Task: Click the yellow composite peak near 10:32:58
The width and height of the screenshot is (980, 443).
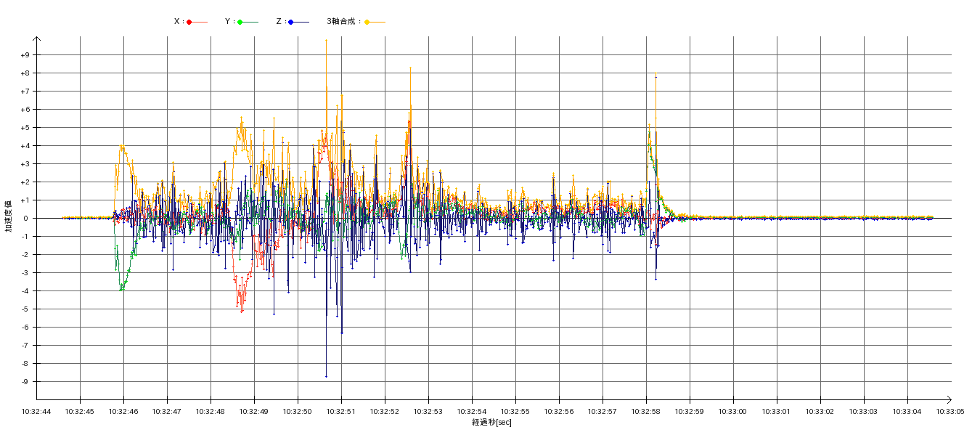Action: (x=656, y=74)
